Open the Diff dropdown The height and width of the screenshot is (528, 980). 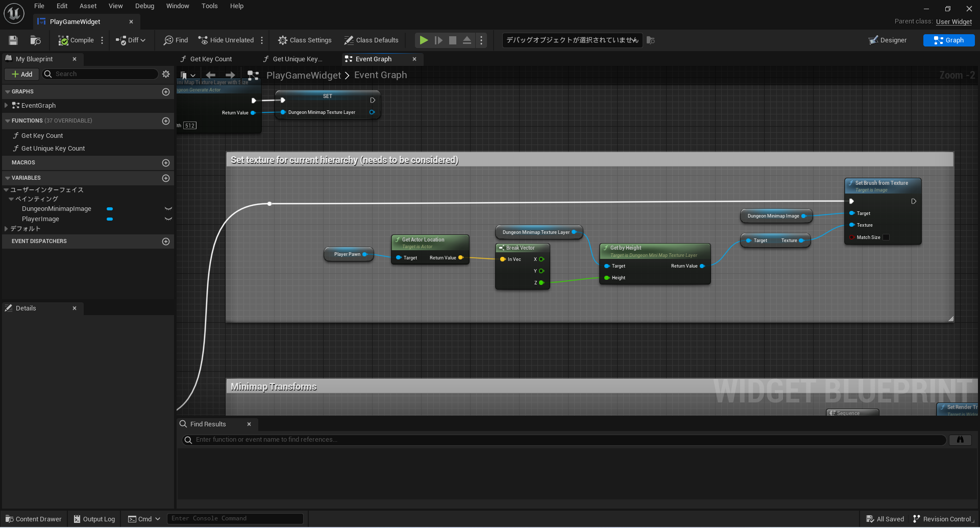point(131,40)
